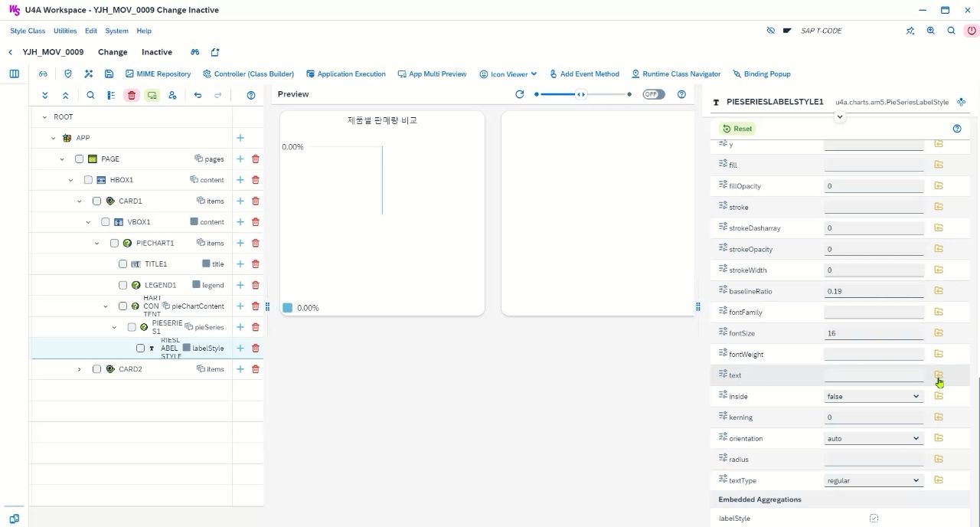
Task: Check the CARD1 checkbox
Action: (96, 201)
